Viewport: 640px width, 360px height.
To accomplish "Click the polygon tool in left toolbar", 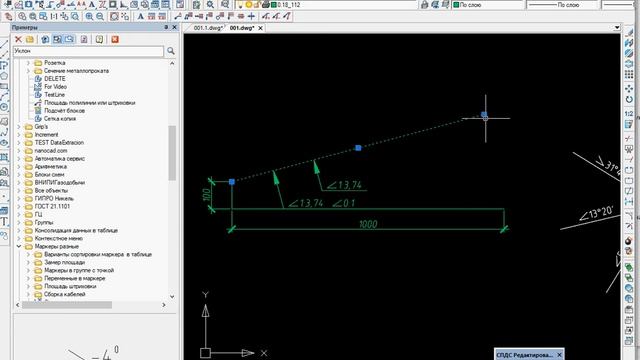I will coord(4,76).
